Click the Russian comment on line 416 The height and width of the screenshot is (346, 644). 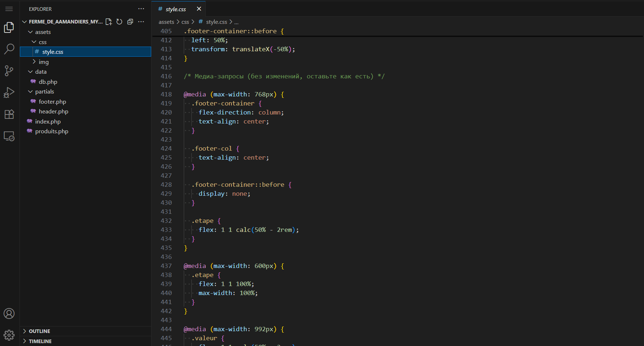(x=284, y=76)
